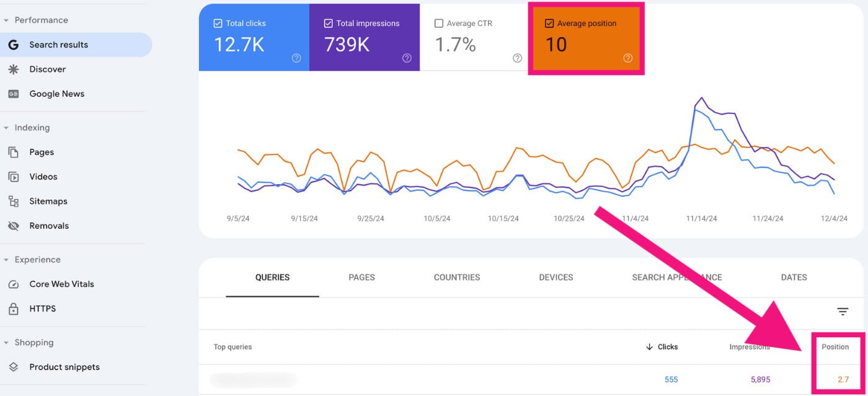Click help icon on Total impressions card
The image size is (868, 396).
point(407,58)
